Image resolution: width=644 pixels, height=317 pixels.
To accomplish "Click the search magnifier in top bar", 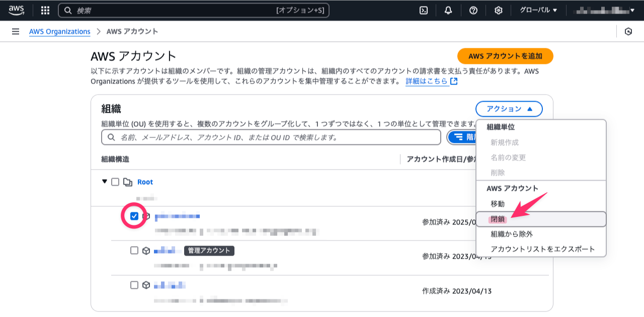I will tap(68, 10).
